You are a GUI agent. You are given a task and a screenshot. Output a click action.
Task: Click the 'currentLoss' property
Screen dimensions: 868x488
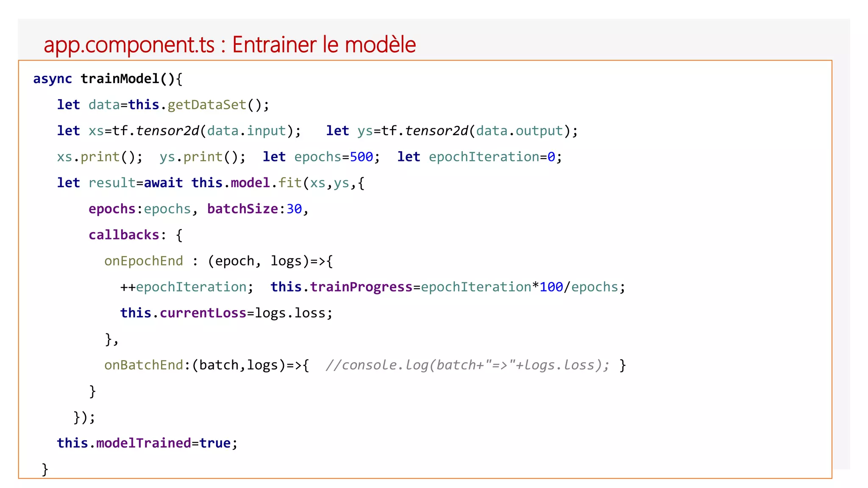coord(203,313)
